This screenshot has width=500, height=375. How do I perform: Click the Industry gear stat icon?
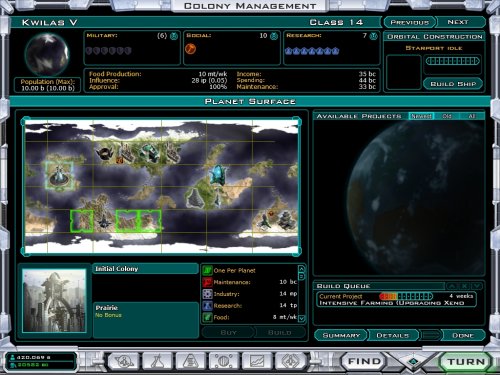tap(207, 294)
